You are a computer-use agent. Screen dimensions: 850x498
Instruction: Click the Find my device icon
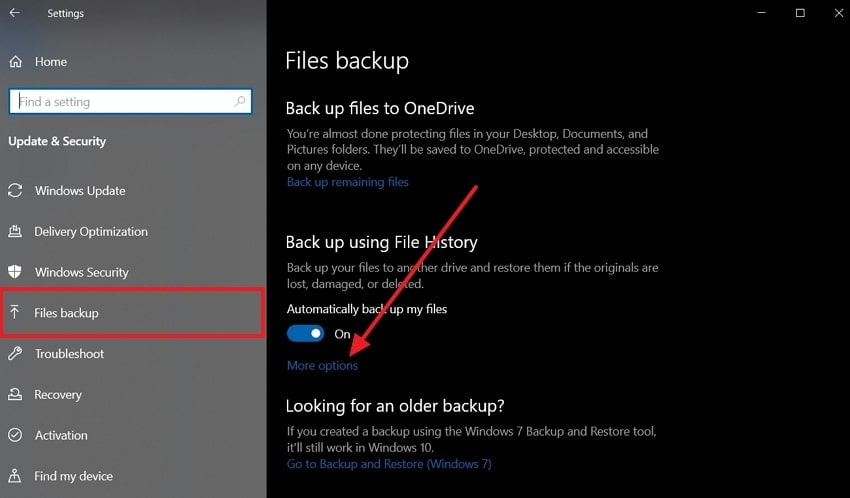15,476
